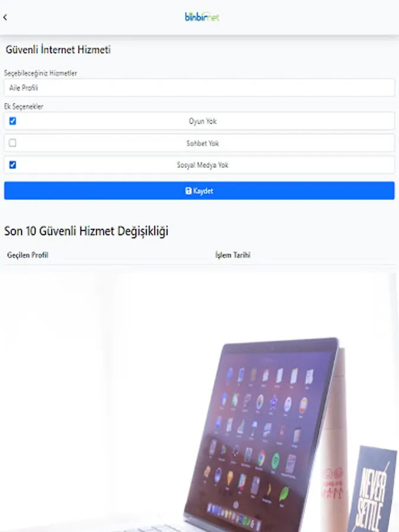The height and width of the screenshot is (532, 399).
Task: Click the Ek Seçenekler section label
Action: click(x=24, y=106)
